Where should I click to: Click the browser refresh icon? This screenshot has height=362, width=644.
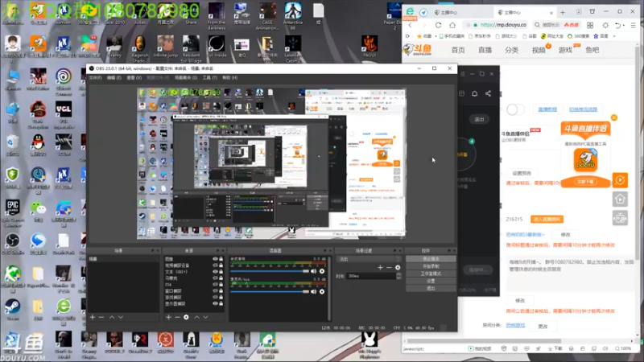pyautogui.click(x=439, y=25)
